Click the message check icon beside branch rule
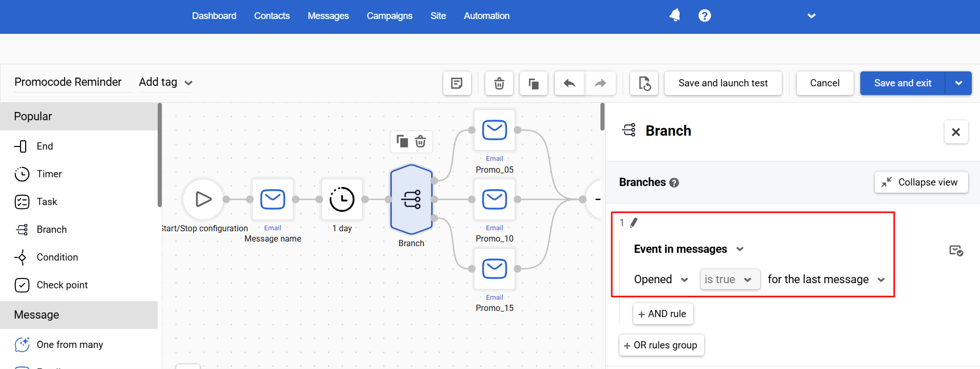Image resolution: width=980 pixels, height=369 pixels. tap(956, 250)
